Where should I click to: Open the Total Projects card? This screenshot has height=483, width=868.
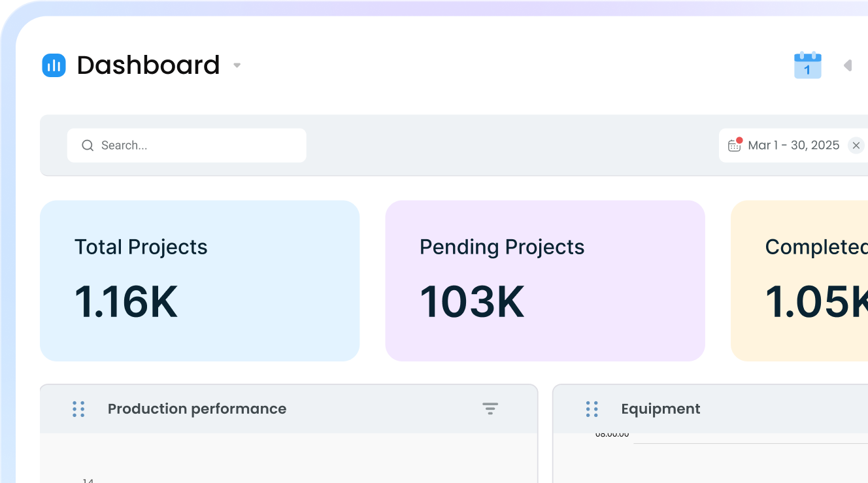coord(200,281)
